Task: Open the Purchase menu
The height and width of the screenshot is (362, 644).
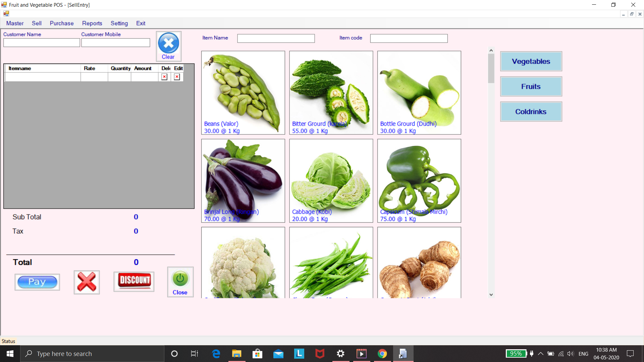Action: 62,23
